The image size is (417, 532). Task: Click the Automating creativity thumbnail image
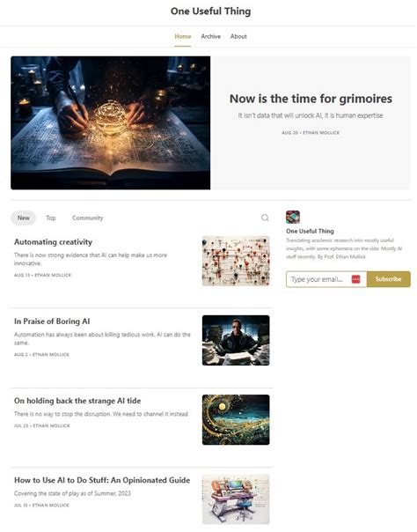[x=236, y=261]
